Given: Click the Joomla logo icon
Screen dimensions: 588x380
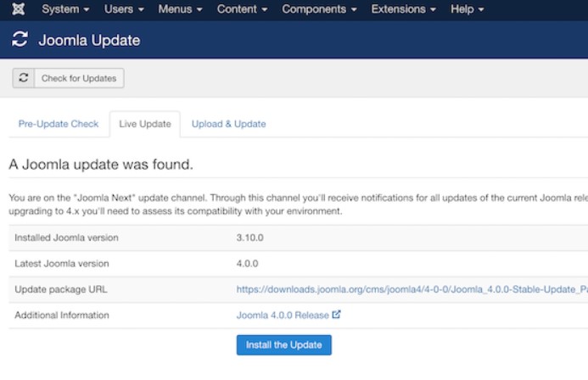Looking at the screenshot, I should 19,8.
